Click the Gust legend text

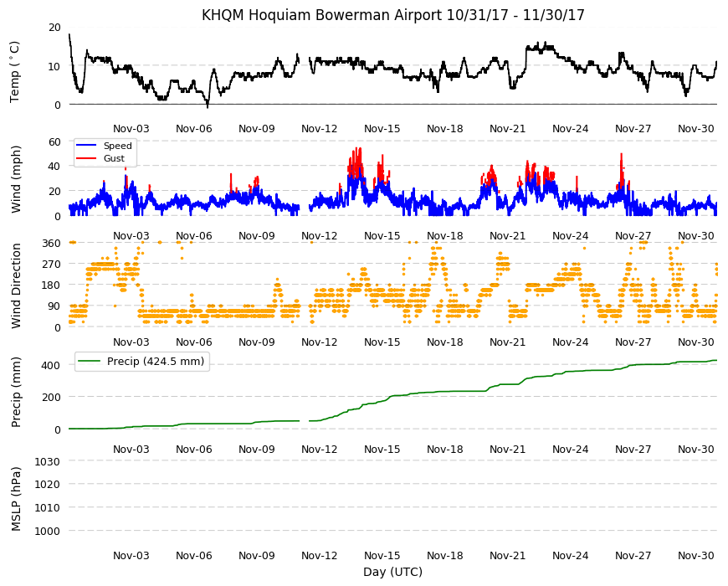pyautogui.click(x=114, y=158)
